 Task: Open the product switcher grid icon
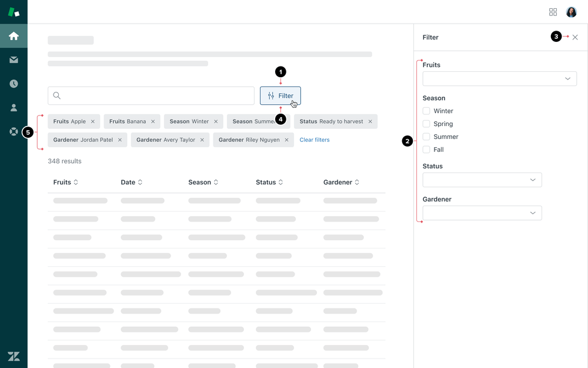click(x=553, y=11)
